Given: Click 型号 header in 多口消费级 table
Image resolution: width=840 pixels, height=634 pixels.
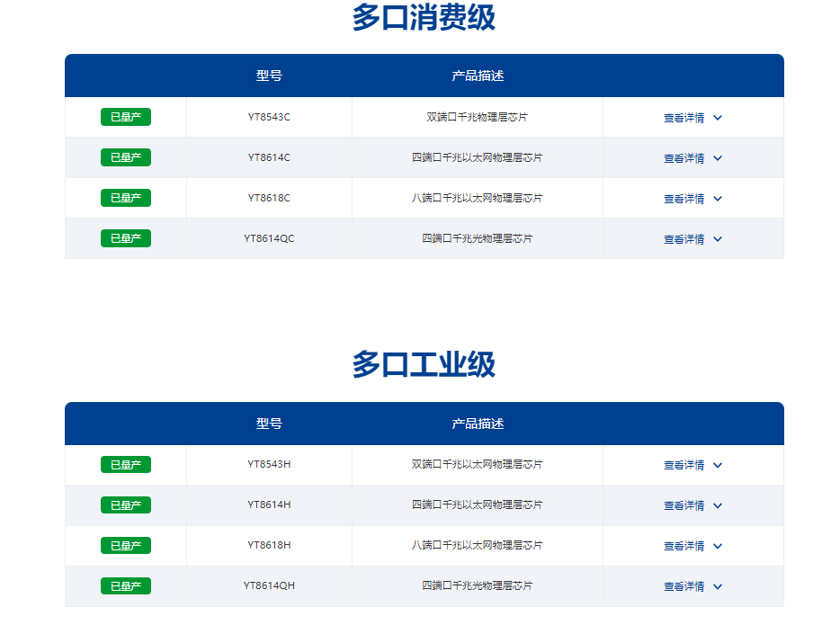Looking at the screenshot, I should (x=269, y=76).
